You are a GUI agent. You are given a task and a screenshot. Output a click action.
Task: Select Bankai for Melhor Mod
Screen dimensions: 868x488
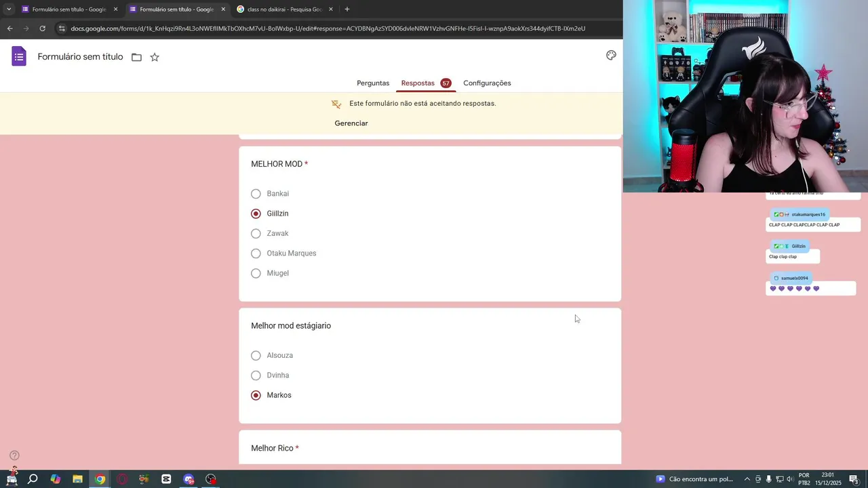(x=256, y=194)
